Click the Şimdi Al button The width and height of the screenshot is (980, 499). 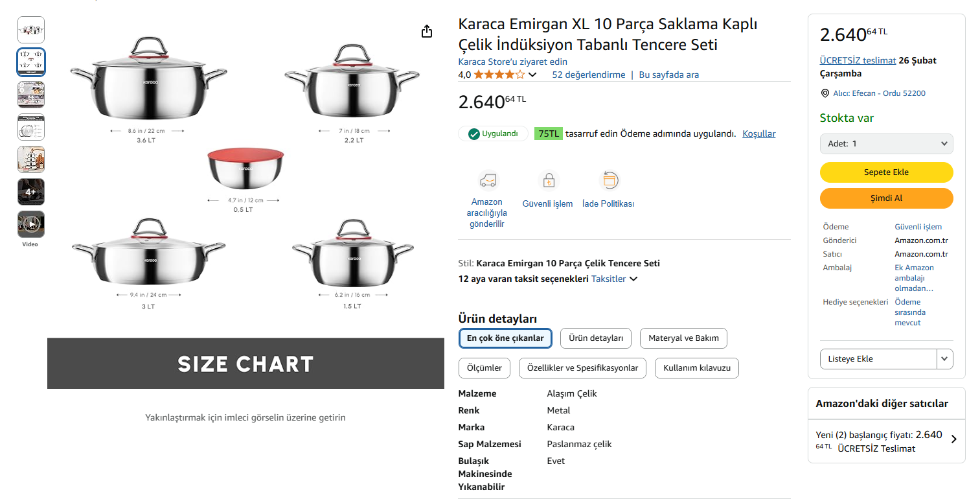(886, 198)
